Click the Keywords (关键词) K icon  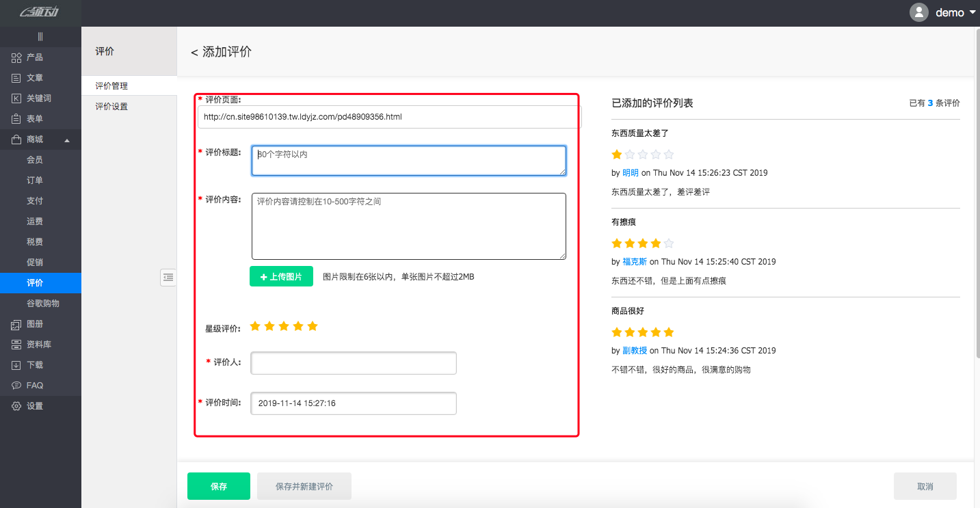click(x=17, y=98)
